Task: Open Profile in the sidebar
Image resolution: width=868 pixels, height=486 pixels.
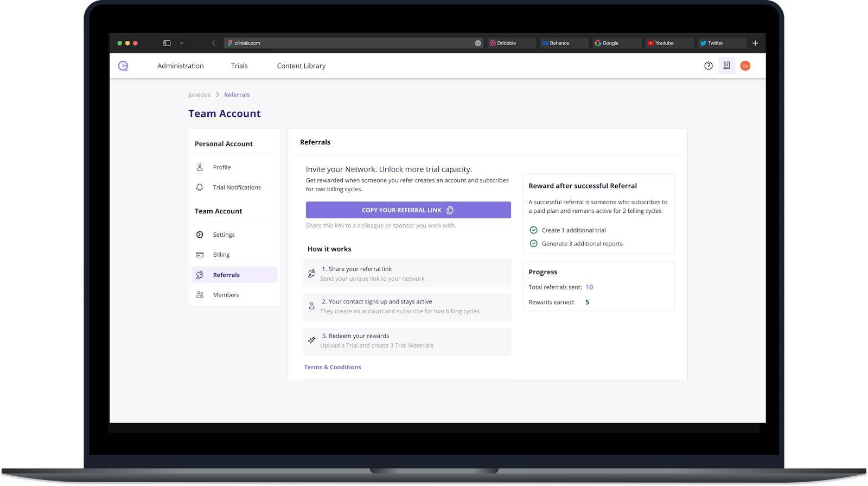Action: 234,167
